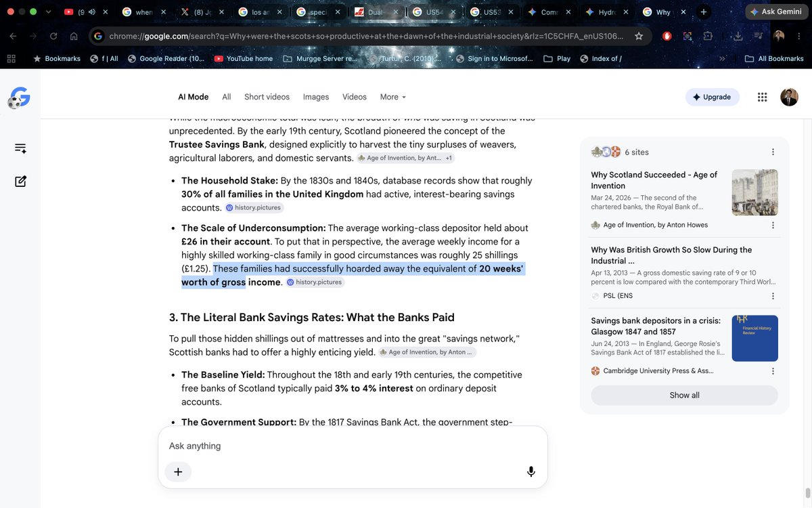The image size is (812, 508).
Task: Click the Financial History Review cover thumbnail
Action: point(755,339)
